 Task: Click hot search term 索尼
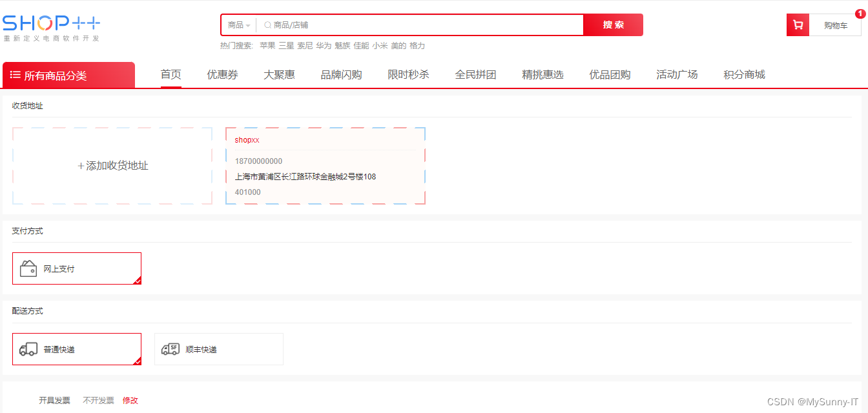(x=305, y=46)
